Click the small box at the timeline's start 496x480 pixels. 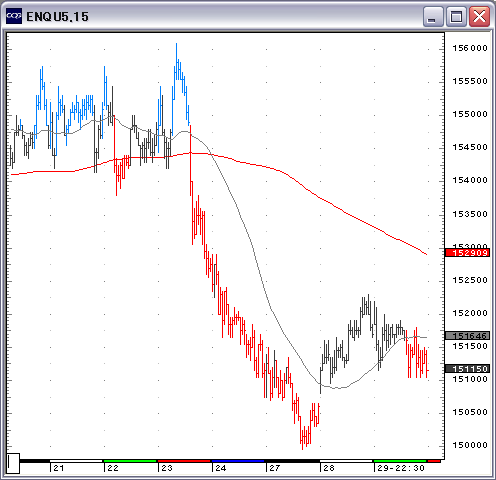pyautogui.click(x=14, y=463)
